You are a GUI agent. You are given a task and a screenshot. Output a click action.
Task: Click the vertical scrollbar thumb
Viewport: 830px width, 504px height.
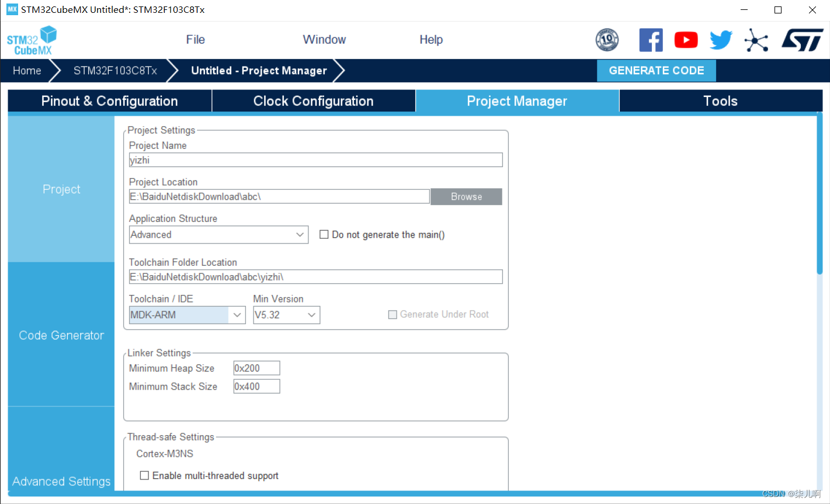coord(819,194)
